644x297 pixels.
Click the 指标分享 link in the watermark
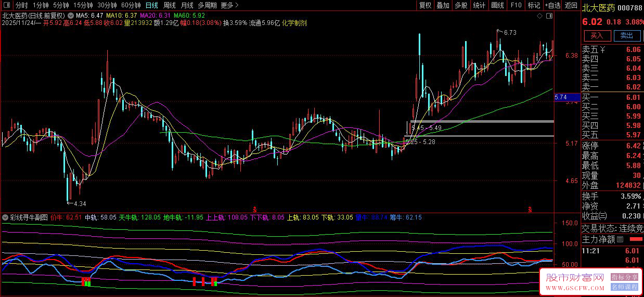click(624, 277)
